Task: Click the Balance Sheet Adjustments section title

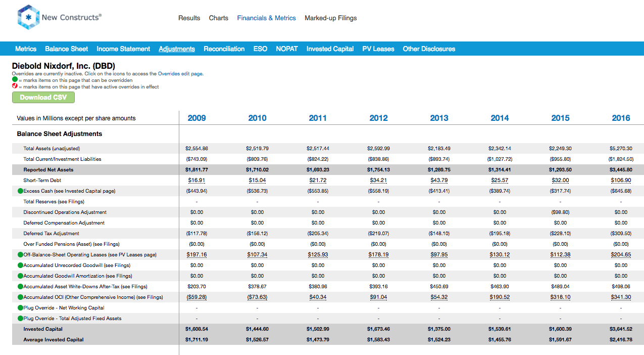Action: point(60,134)
